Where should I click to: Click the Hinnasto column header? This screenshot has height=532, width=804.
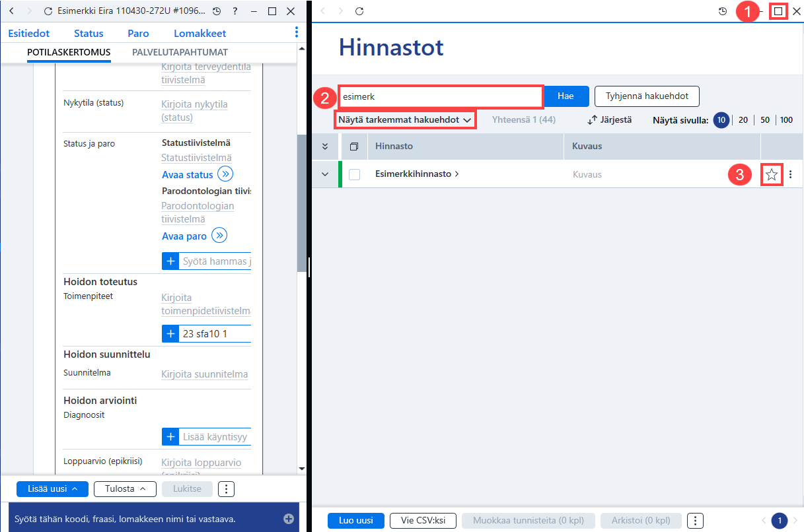point(465,147)
